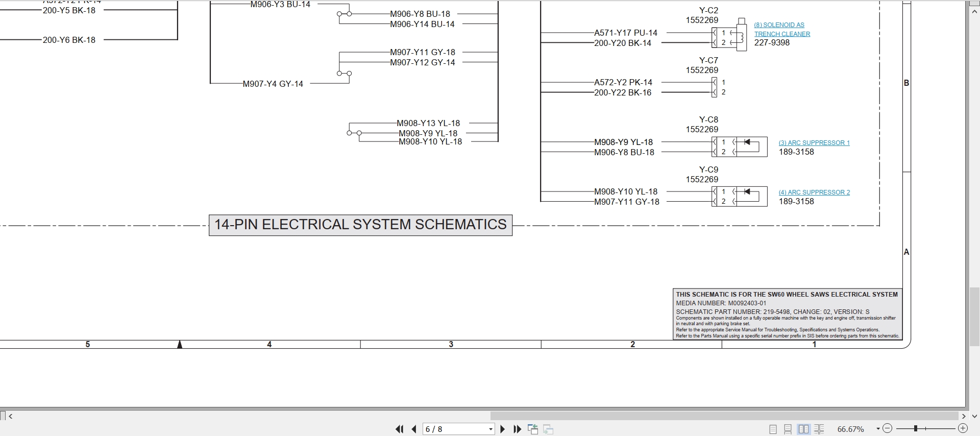Open the Solenoid AS Trench Cleaner link
This screenshot has width=980, height=436.
click(x=782, y=30)
